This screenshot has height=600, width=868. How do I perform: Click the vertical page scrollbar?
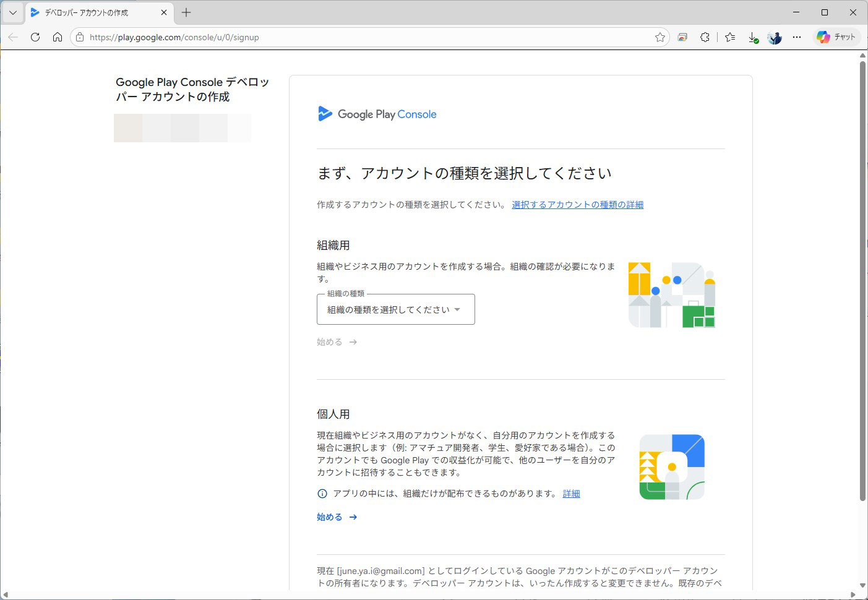(x=862, y=281)
